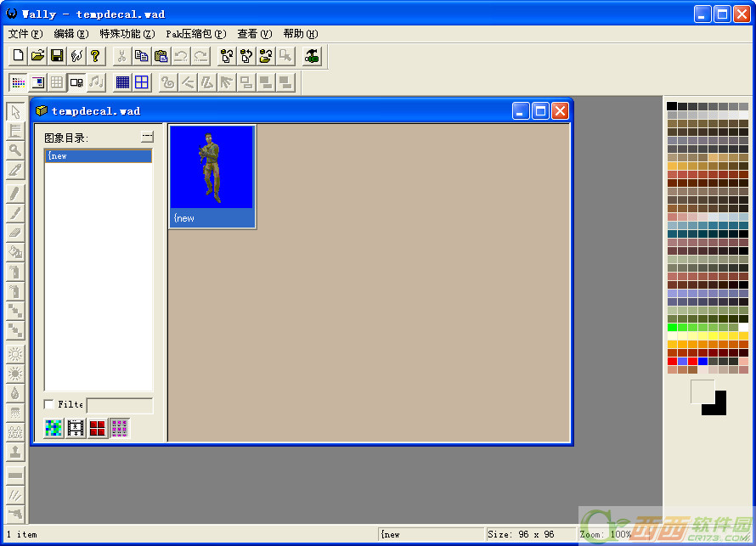
Task: Open help with the yellow question mark
Action: (95, 56)
